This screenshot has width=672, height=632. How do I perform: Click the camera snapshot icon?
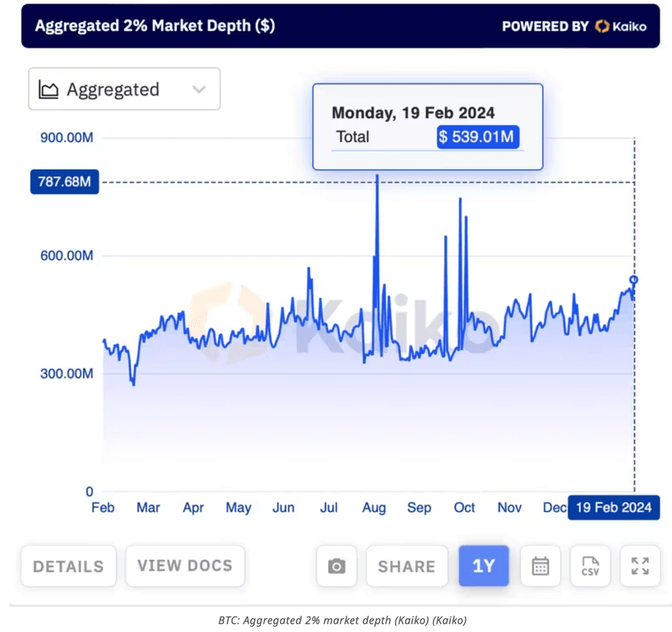[337, 566]
